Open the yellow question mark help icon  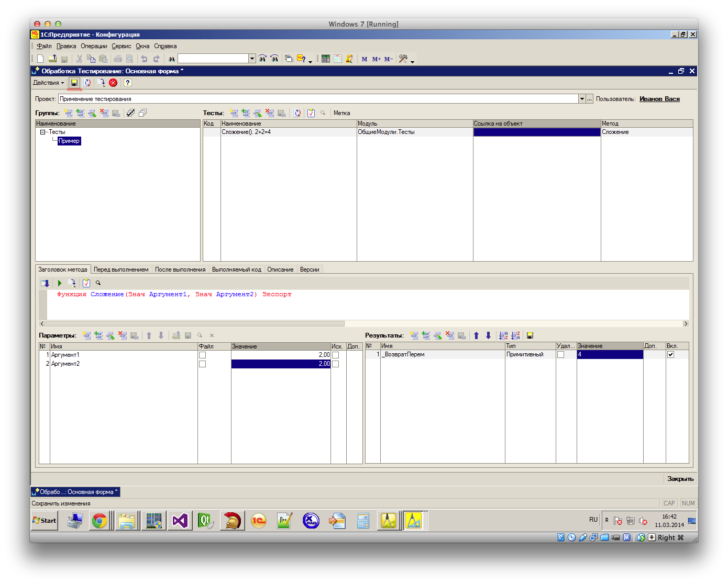[127, 83]
